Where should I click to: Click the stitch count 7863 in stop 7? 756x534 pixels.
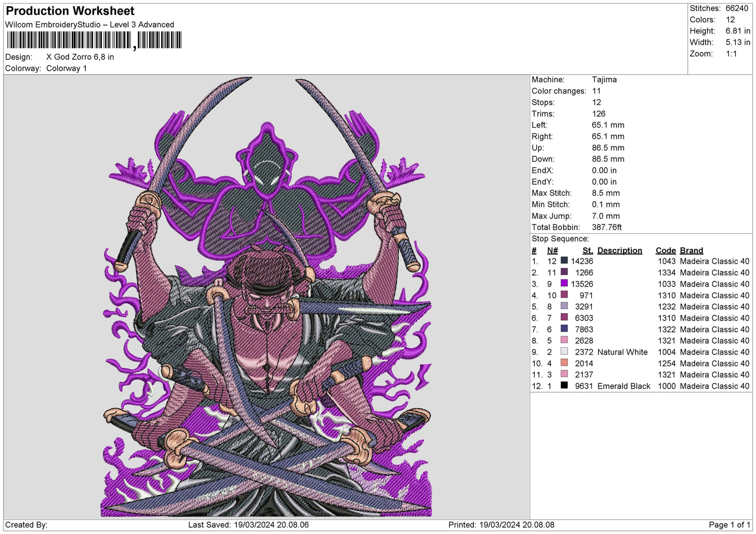pos(584,330)
